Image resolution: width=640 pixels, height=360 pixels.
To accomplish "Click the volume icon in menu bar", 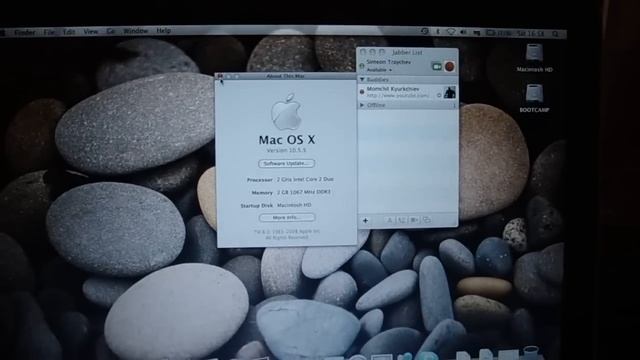I will tap(463, 32).
